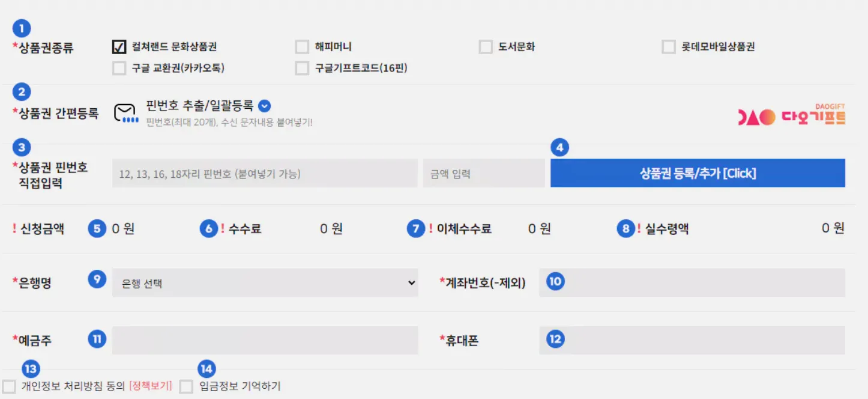Click the red exclamation icon beside 수수료

pos(223,228)
